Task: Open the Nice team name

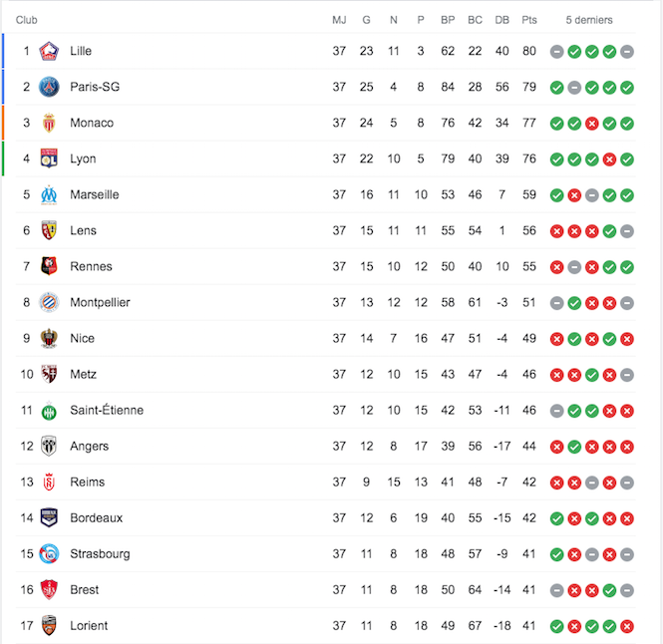Action: click(82, 339)
